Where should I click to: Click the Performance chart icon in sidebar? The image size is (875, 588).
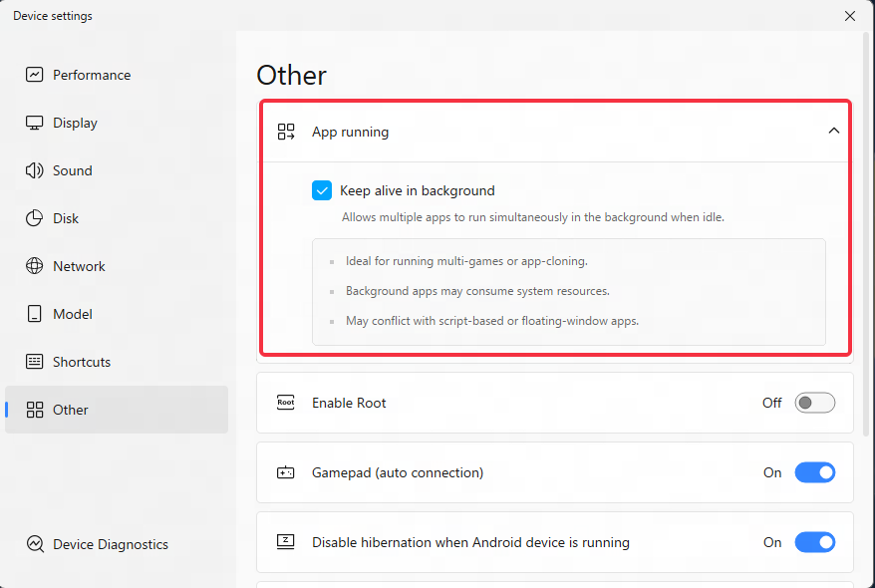click(x=34, y=75)
